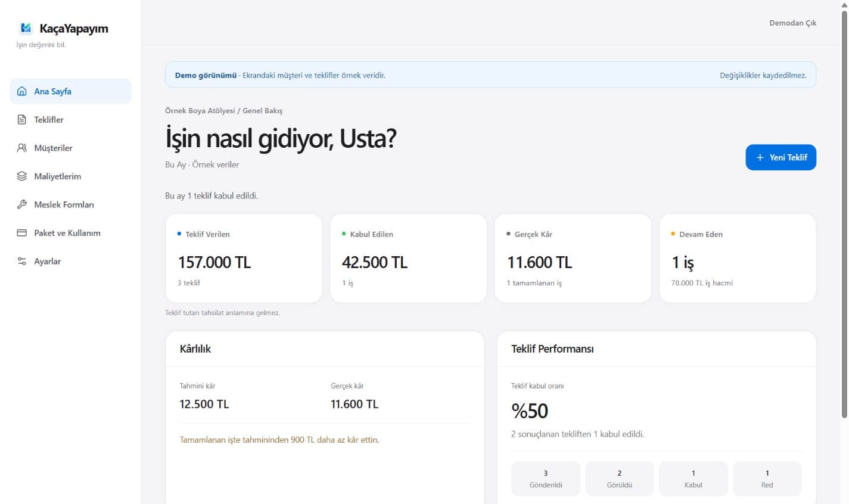Navigate to Paket ve Kullanım

coord(70,233)
